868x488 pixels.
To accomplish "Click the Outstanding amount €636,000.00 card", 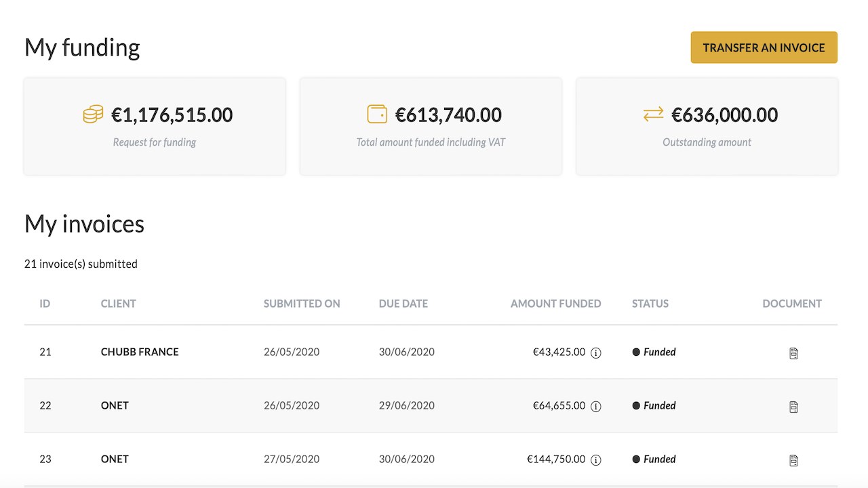I will click(707, 126).
